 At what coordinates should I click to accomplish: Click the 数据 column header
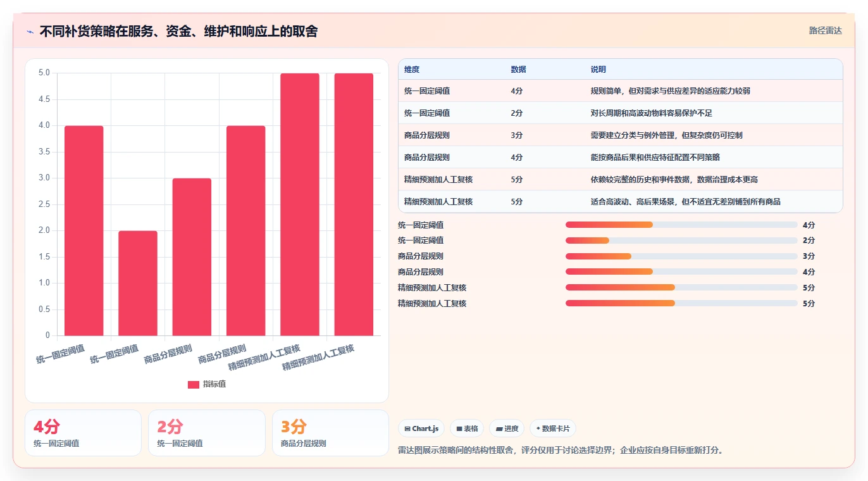pos(518,70)
